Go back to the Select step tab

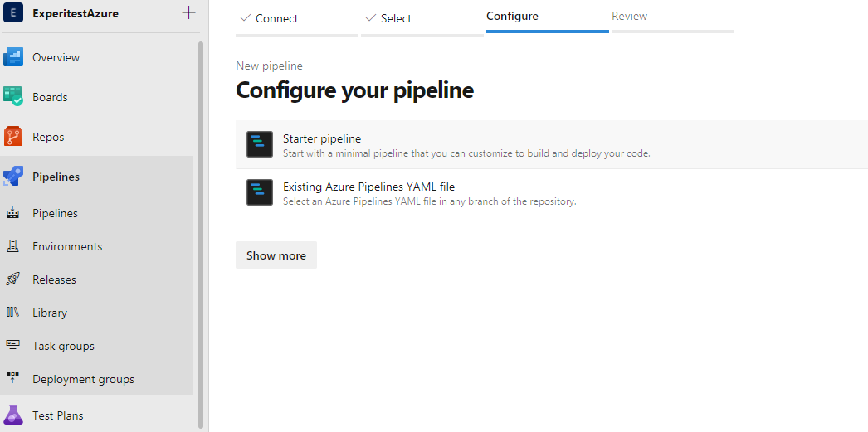point(422,19)
